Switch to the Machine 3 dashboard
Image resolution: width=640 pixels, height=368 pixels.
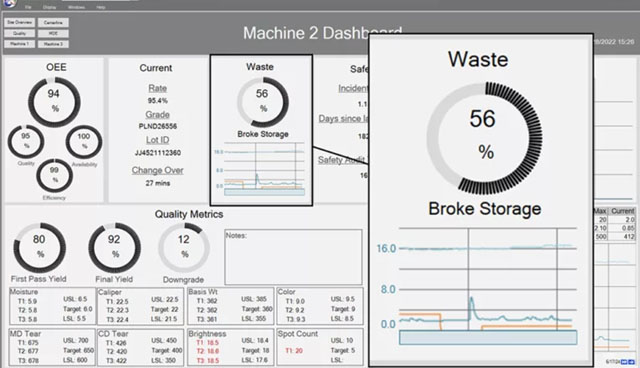point(53,44)
